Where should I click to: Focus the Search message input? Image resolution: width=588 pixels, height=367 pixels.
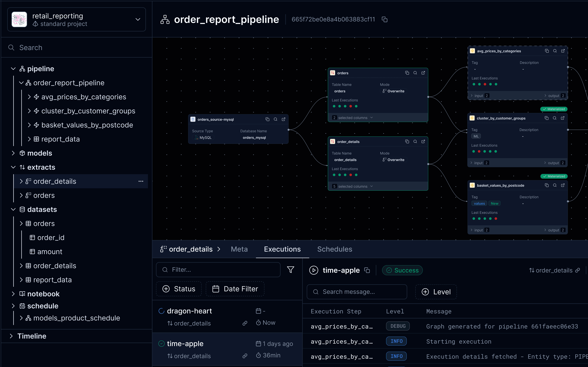(357, 292)
